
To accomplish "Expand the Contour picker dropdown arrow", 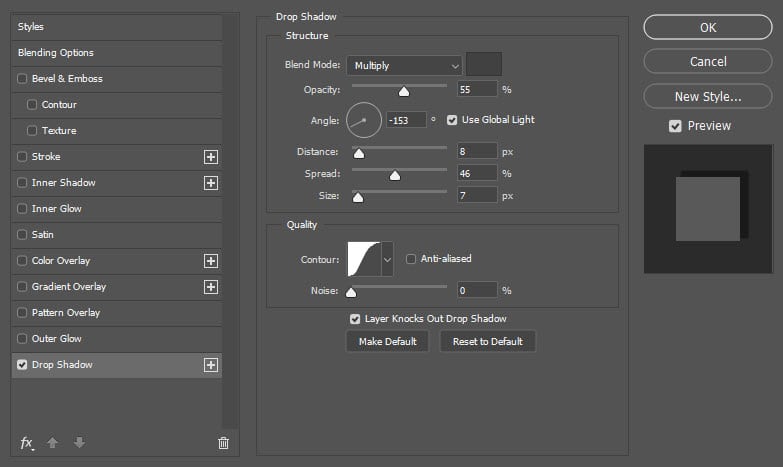I will click(388, 259).
